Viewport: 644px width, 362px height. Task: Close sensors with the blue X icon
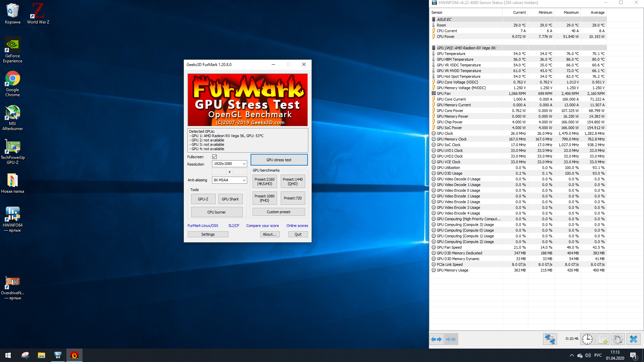pos(633,339)
